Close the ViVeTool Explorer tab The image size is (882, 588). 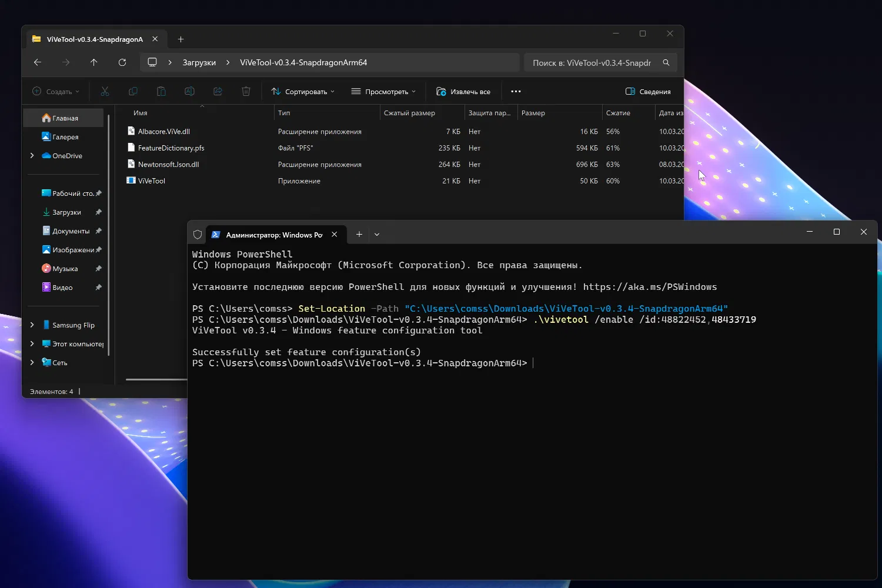[x=155, y=39]
